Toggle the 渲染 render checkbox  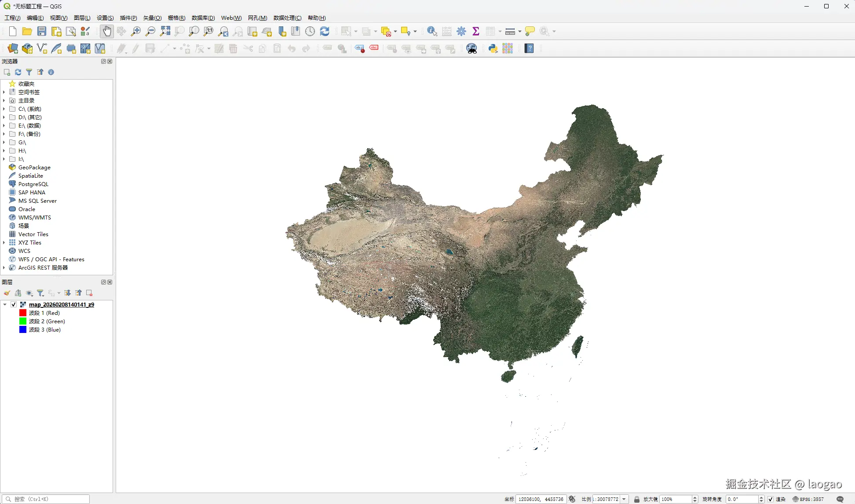pos(771,499)
